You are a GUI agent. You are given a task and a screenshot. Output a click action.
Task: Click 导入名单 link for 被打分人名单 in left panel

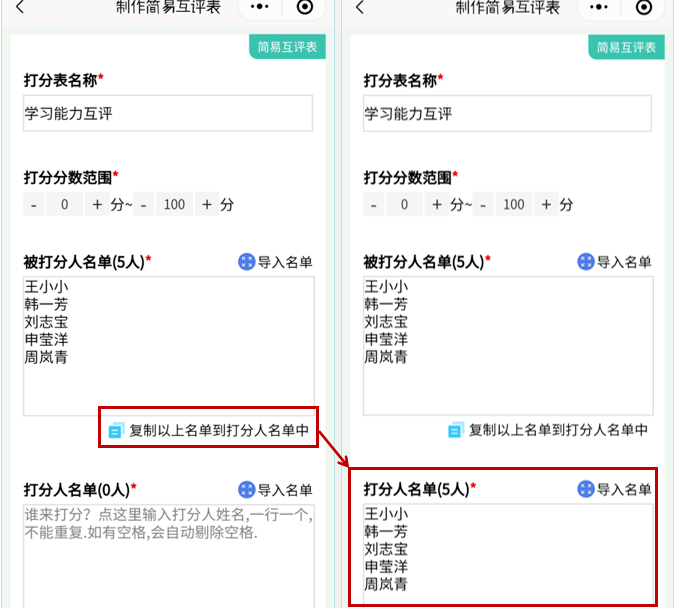(x=285, y=262)
